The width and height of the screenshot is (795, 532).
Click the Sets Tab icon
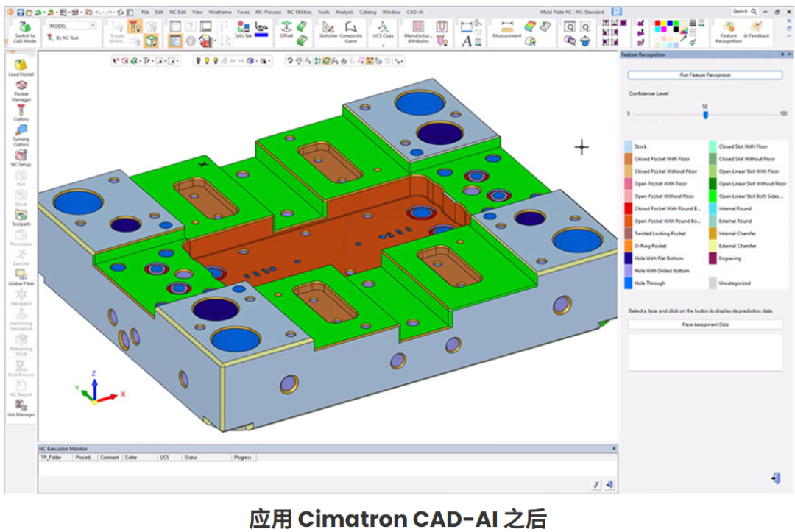pyautogui.click(x=244, y=26)
